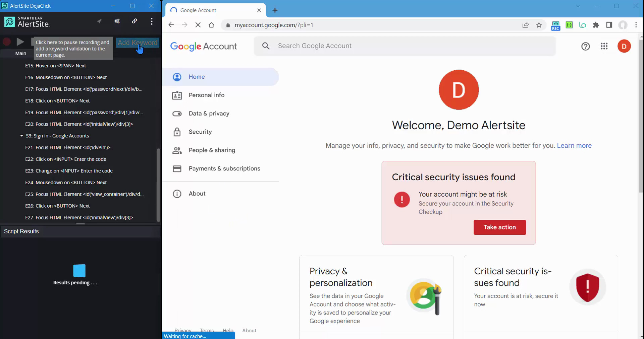Viewport: 644px width, 339px height.
Task: Click the rocket icon in DejaClick toolbar
Action: pyautogui.click(x=99, y=21)
